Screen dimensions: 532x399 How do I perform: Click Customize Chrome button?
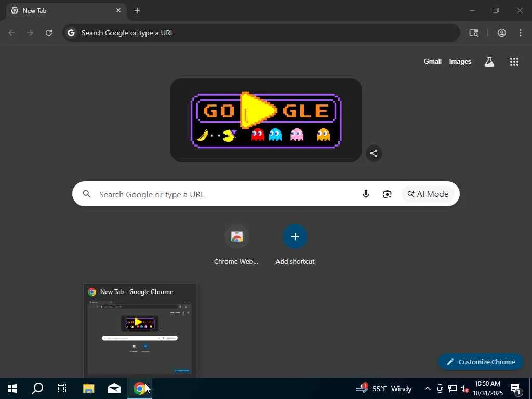[481, 362]
